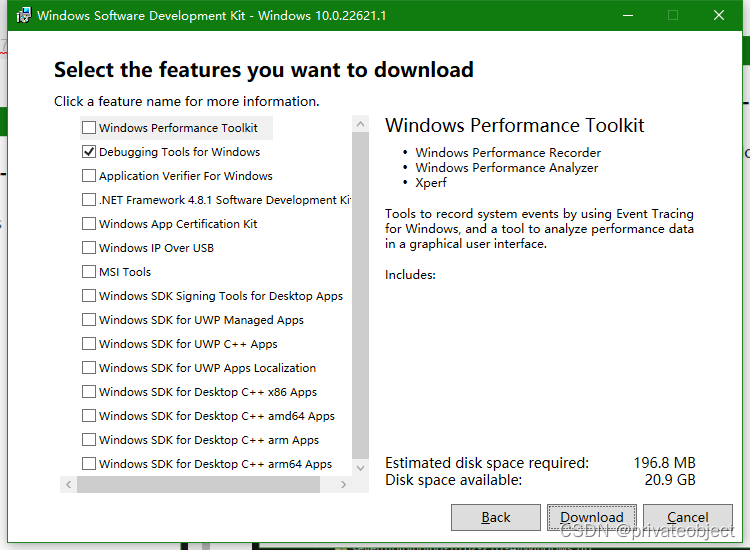The image size is (750, 550).
Task: Tick the .NET Framework 4.8.1 SDK checkbox
Action: [89, 199]
